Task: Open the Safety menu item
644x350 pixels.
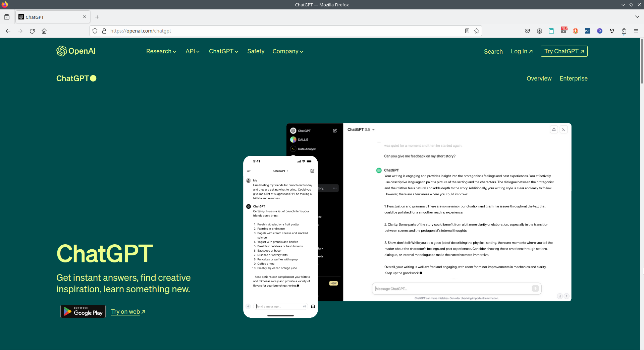Action: [x=256, y=51]
